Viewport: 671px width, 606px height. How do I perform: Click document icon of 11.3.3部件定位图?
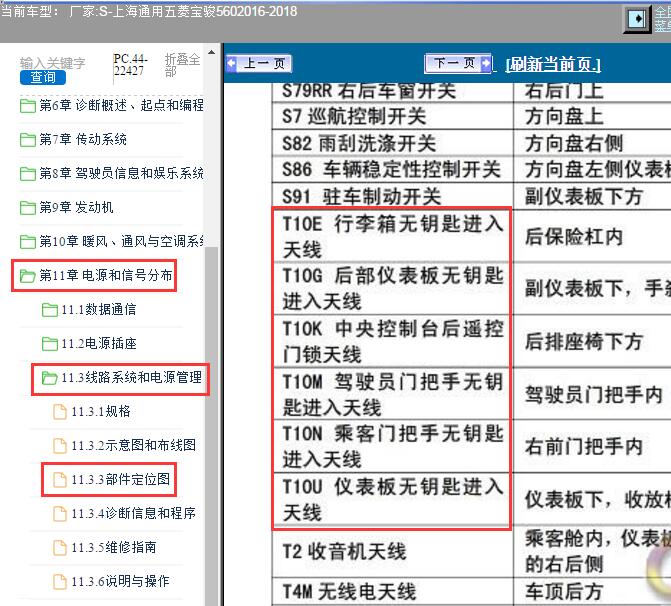[x=60, y=480]
